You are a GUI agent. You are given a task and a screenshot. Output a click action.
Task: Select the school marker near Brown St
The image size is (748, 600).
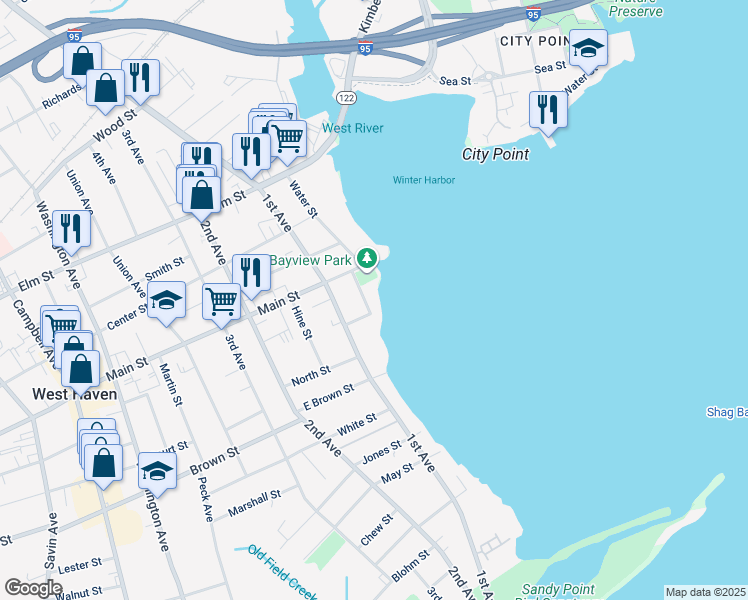click(x=157, y=469)
